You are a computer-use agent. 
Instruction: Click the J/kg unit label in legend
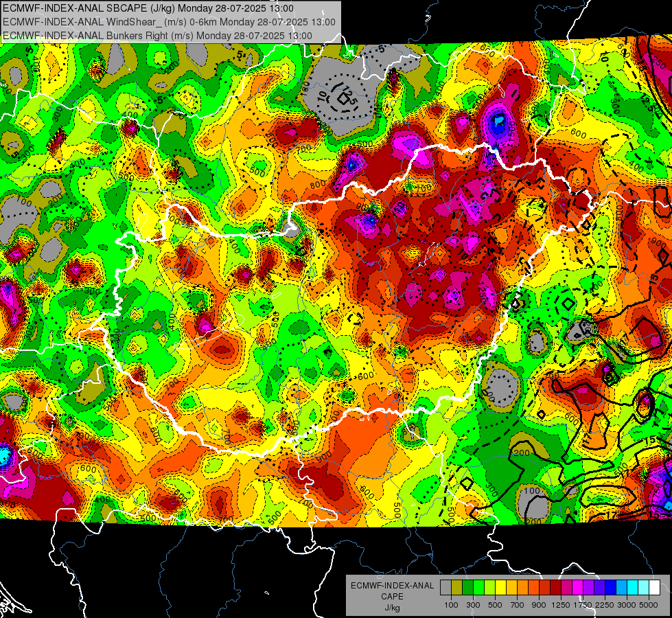392,608
